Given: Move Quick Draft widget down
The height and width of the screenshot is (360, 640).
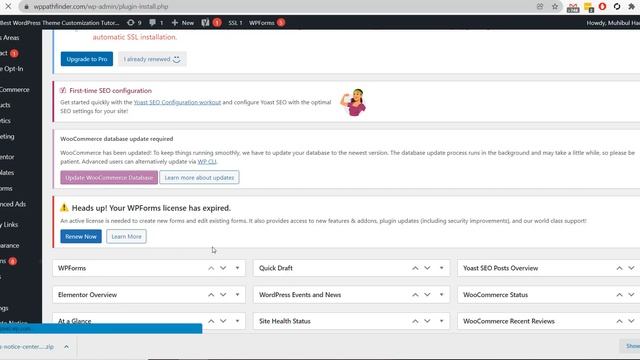Looking at the screenshot, I should [x=427, y=268].
